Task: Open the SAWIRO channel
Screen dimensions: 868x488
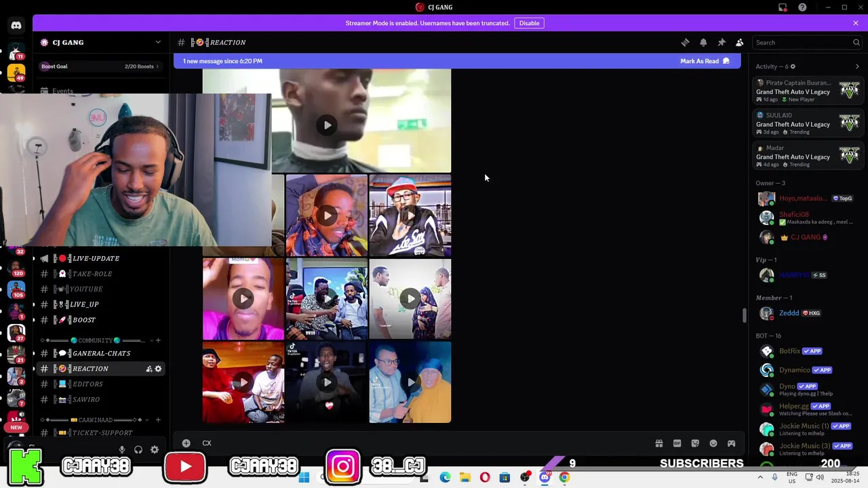Action: [x=100, y=400]
